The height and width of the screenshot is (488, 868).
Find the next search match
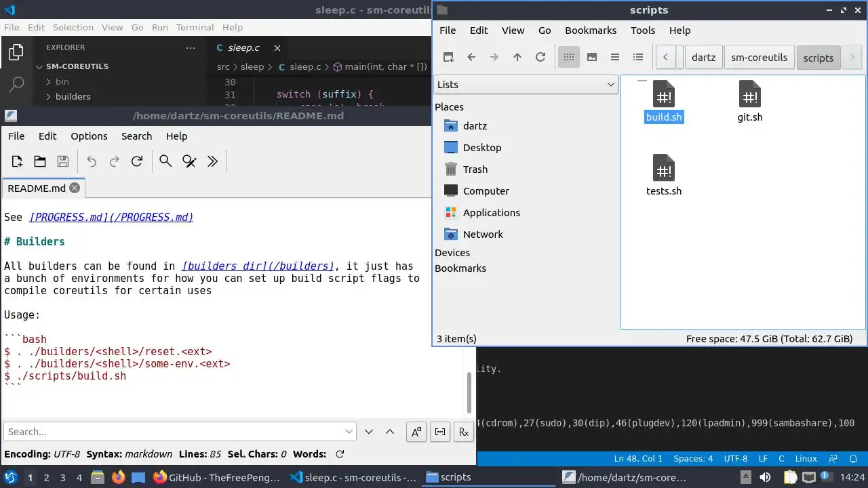369,432
